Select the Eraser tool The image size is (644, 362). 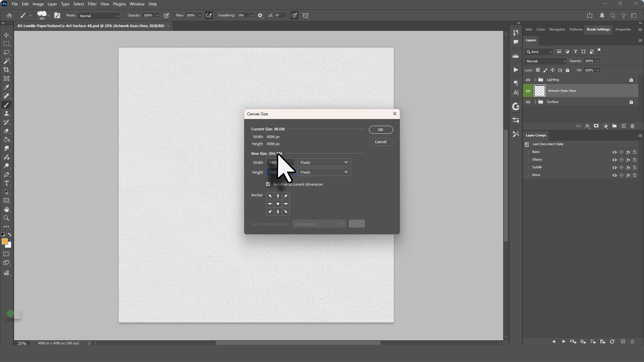click(6, 131)
